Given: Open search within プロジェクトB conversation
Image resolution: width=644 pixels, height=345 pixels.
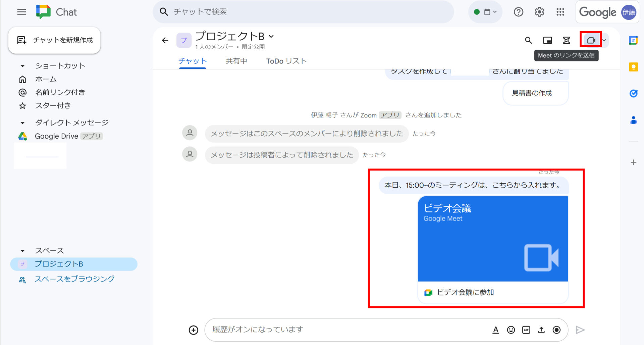Looking at the screenshot, I should (528, 40).
